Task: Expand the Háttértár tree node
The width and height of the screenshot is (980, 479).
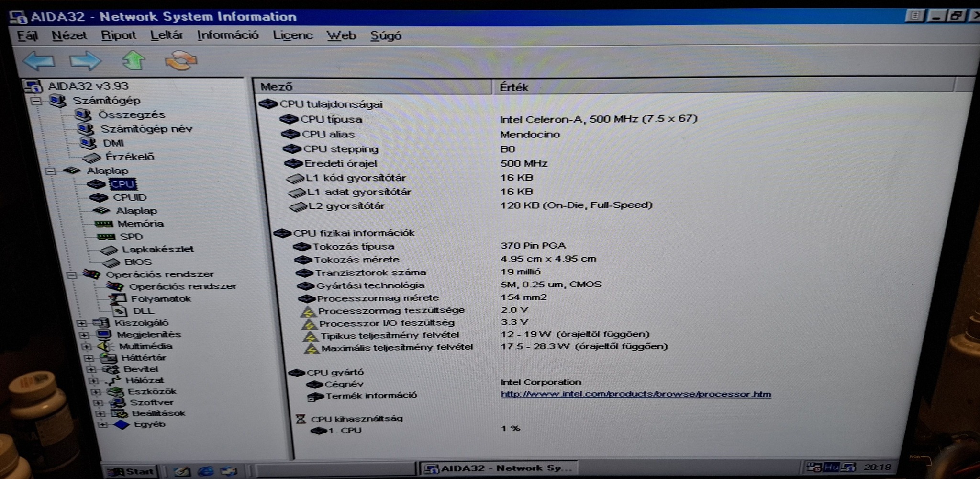Action: pyautogui.click(x=89, y=358)
